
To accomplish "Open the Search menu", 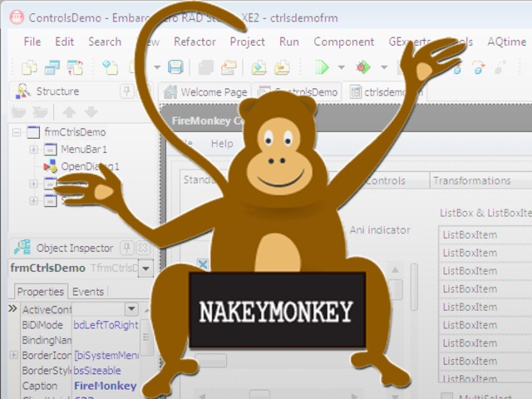I will pos(105,42).
